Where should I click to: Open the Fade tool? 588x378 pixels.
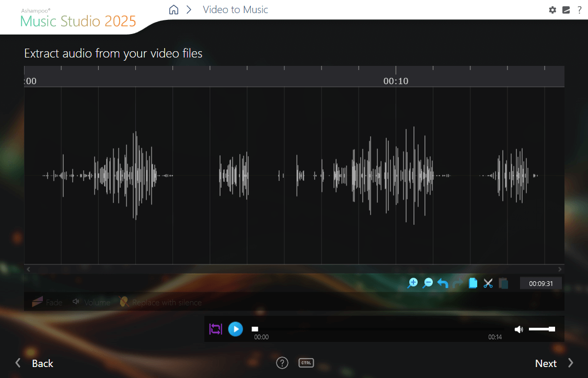click(47, 302)
